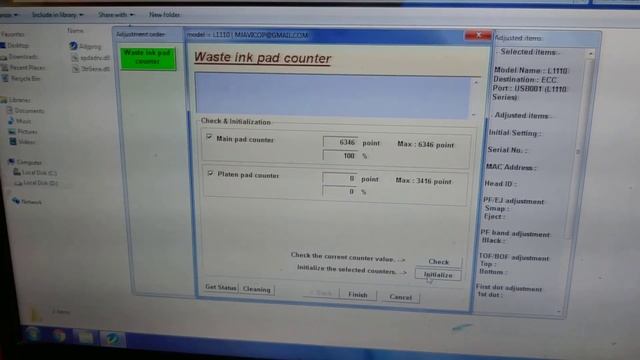This screenshot has width=640, height=360.
Task: Click 'Max : 6346 point' text
Action: click(x=425, y=144)
